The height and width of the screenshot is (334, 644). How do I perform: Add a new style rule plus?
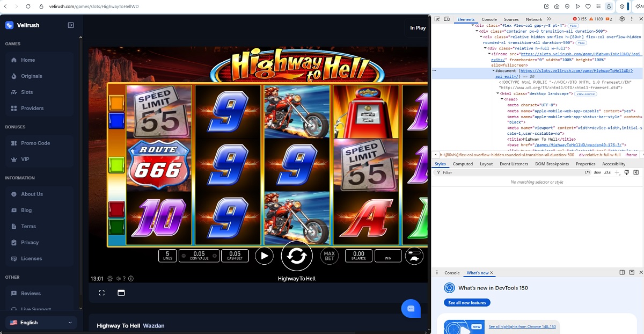pos(617,172)
